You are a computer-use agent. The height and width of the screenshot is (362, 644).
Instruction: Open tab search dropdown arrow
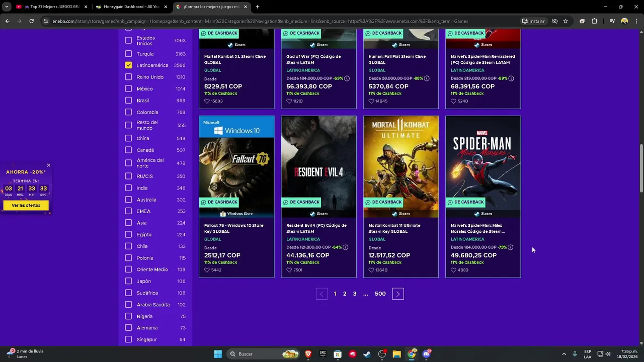pyautogui.click(x=6, y=7)
